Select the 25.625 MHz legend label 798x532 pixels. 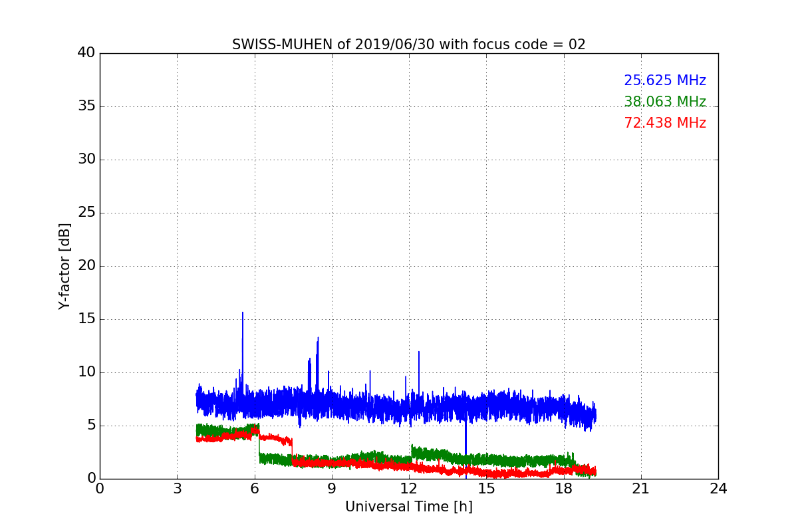(665, 80)
